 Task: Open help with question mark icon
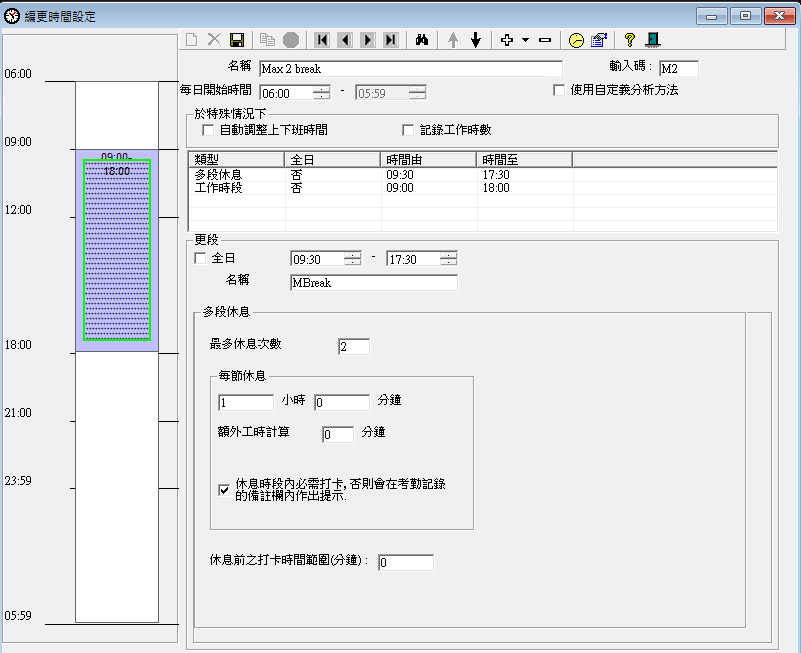[630, 40]
